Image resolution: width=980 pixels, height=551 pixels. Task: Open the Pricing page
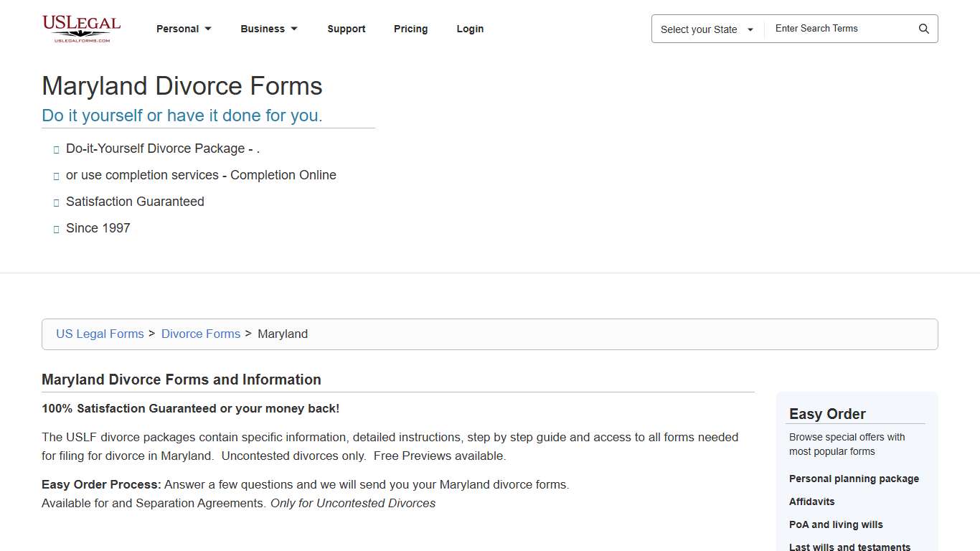pos(410,29)
